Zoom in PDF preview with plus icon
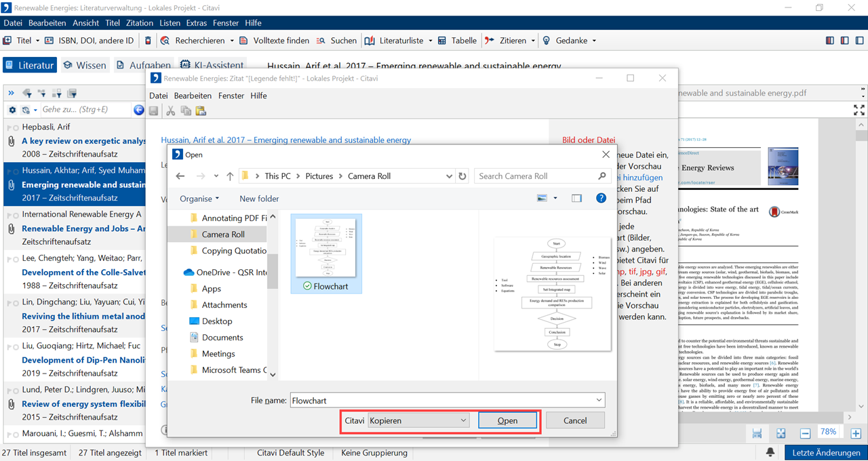 (x=856, y=433)
